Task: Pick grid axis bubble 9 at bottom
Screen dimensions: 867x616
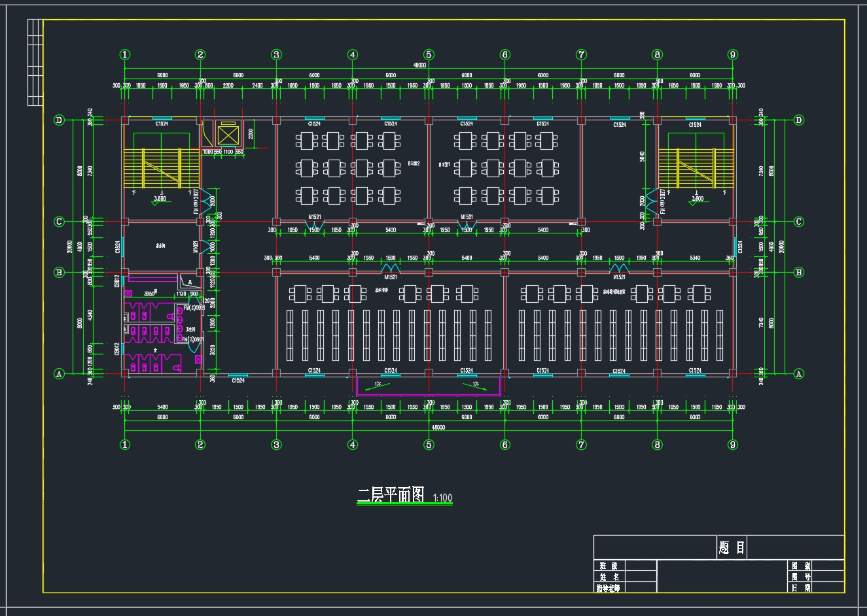Action: click(x=733, y=445)
